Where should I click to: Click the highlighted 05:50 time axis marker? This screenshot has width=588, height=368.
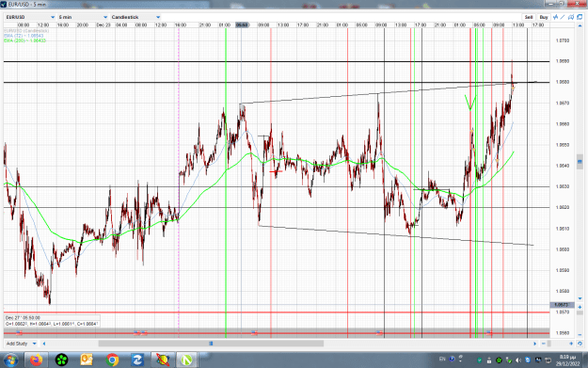tap(242, 24)
